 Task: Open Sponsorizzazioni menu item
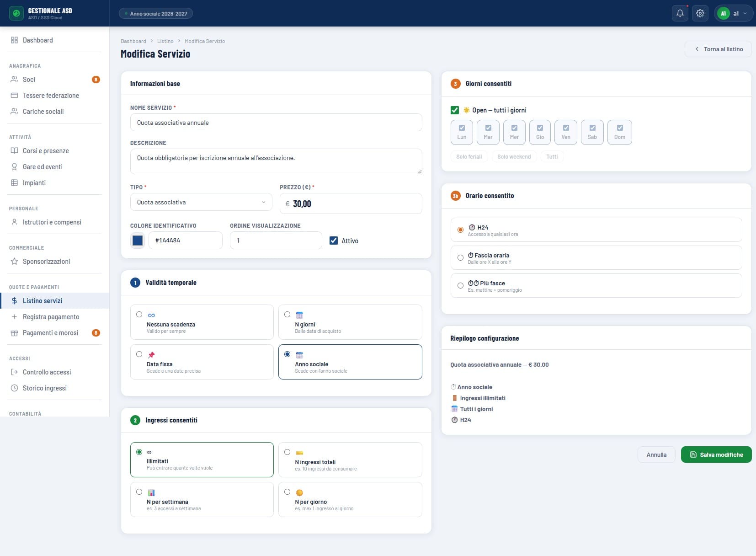click(x=55, y=262)
